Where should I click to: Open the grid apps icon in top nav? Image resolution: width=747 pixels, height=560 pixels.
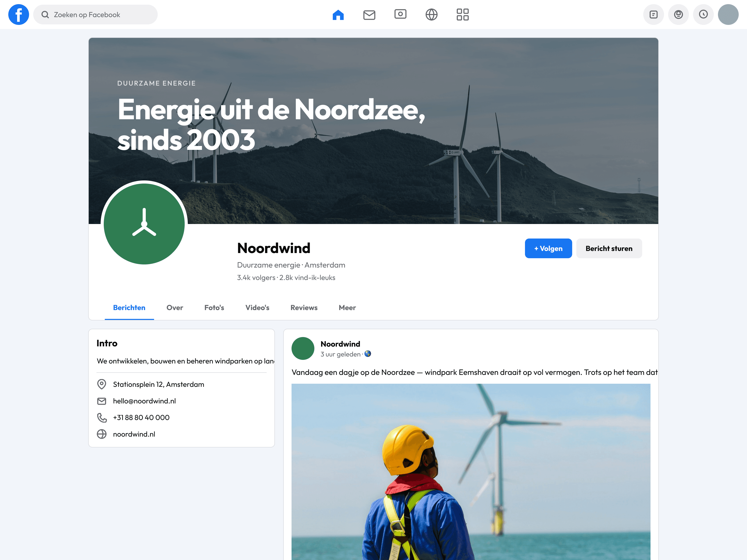tap(462, 15)
